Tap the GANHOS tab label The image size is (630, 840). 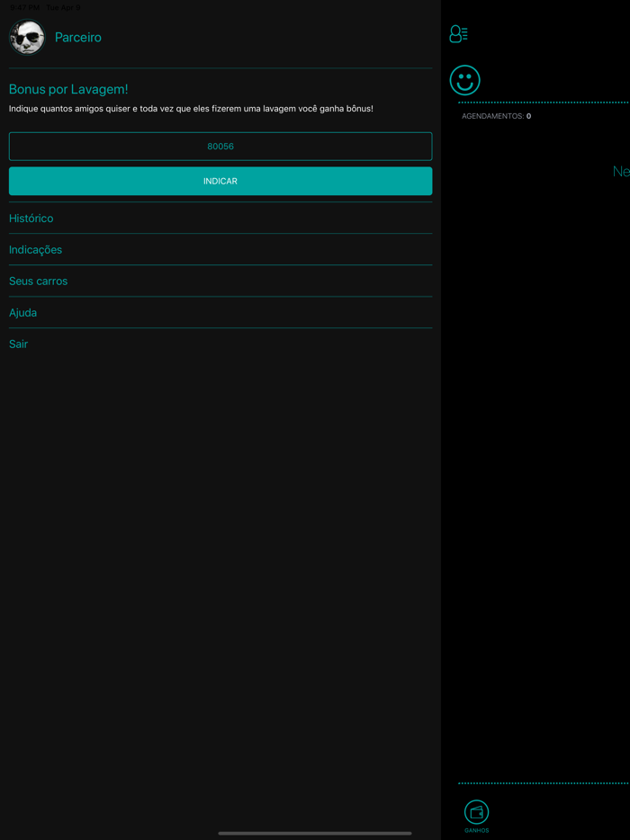(476, 831)
